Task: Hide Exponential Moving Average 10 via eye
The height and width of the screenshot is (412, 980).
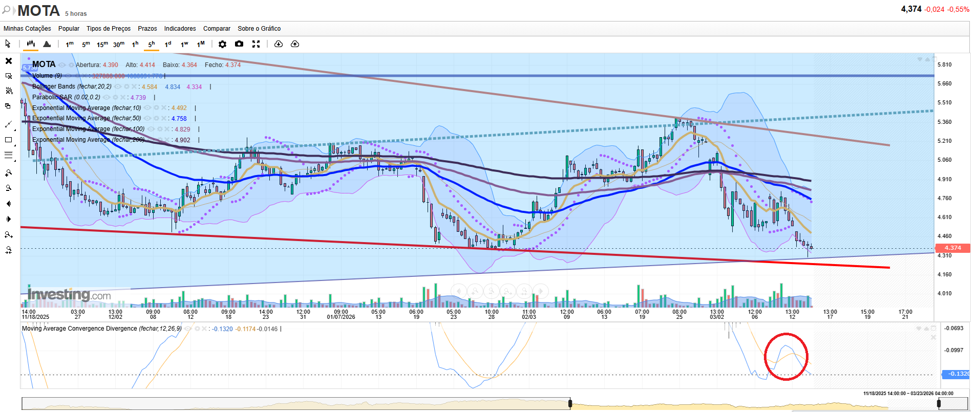Action: click(147, 108)
